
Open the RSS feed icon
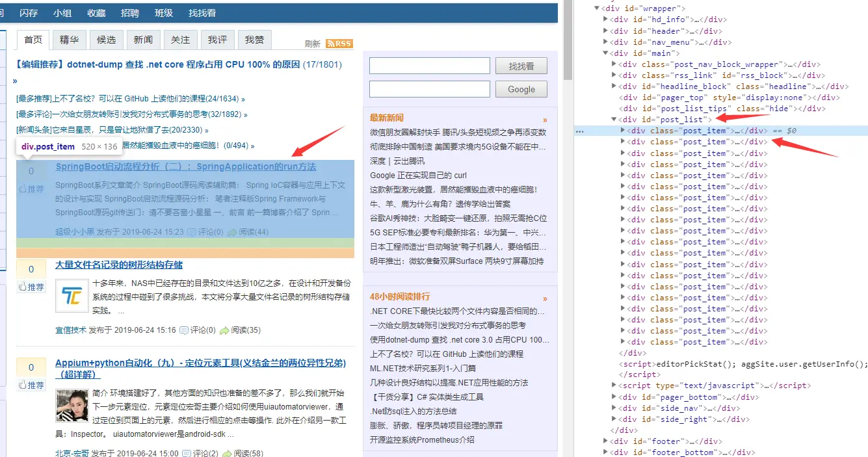click(339, 44)
